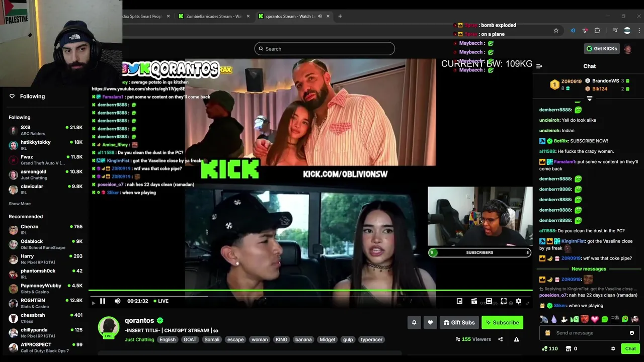The height and width of the screenshot is (362, 644).
Task: Mute the stream player volume
Action: [117, 301]
